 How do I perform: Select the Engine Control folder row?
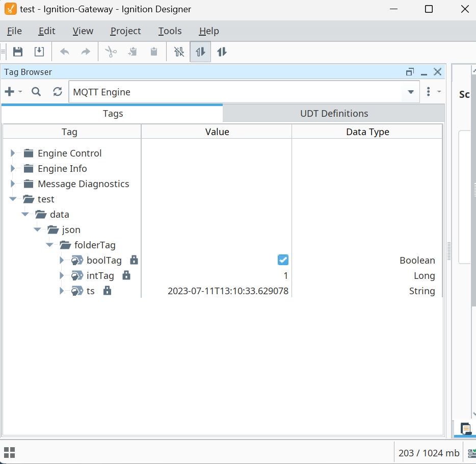tap(69, 153)
